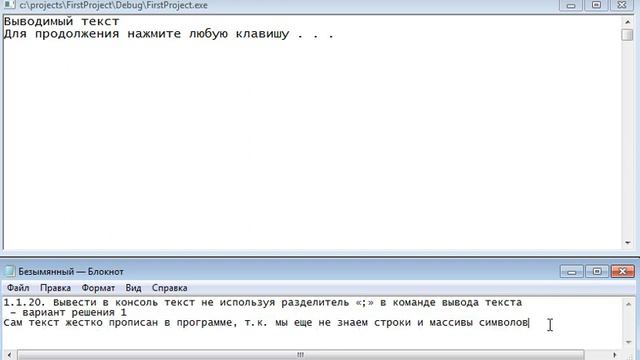
Task: Click Notepad horizontal scrollbar right arrow
Action: point(614,355)
